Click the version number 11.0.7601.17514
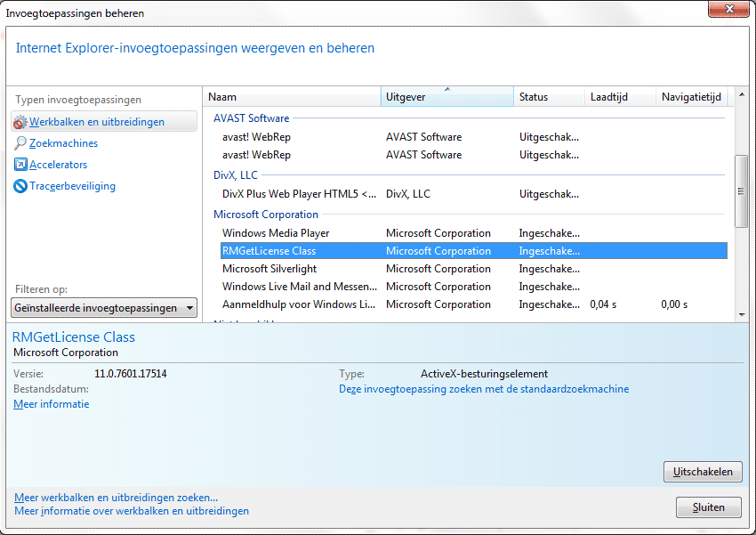 click(x=131, y=374)
